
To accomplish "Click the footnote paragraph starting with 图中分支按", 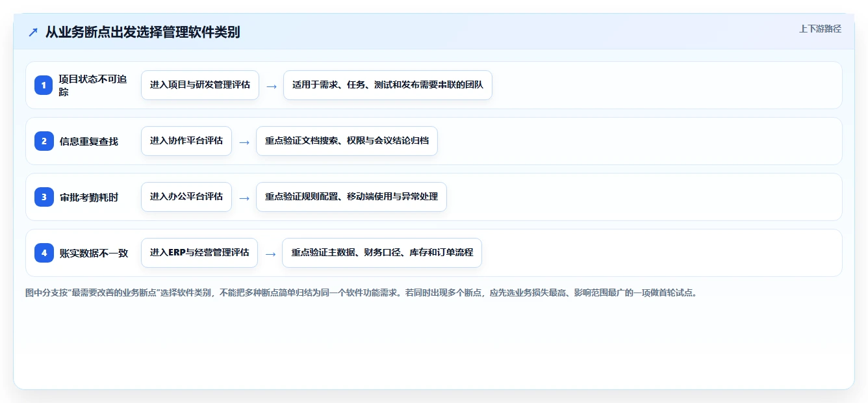I will pyautogui.click(x=361, y=293).
